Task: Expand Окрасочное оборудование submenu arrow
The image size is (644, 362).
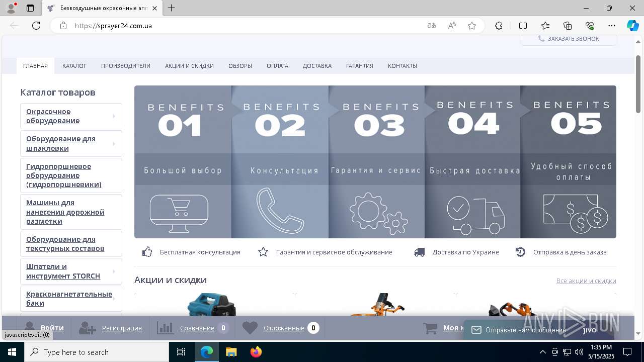Action: click(x=114, y=116)
